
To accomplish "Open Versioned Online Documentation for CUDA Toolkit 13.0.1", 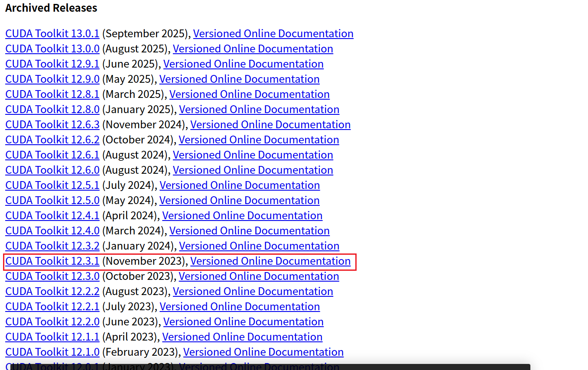I will click(x=273, y=33).
